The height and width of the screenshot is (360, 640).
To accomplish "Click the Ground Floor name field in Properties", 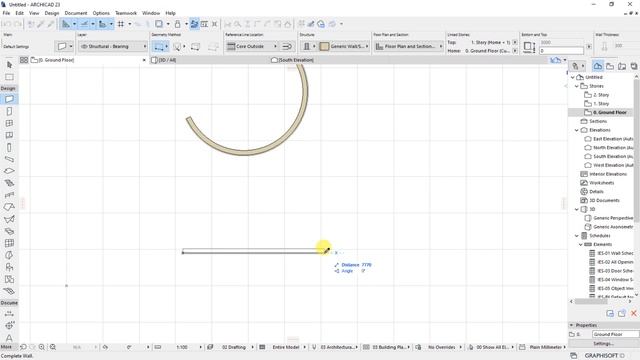I will pyautogui.click(x=615, y=334).
